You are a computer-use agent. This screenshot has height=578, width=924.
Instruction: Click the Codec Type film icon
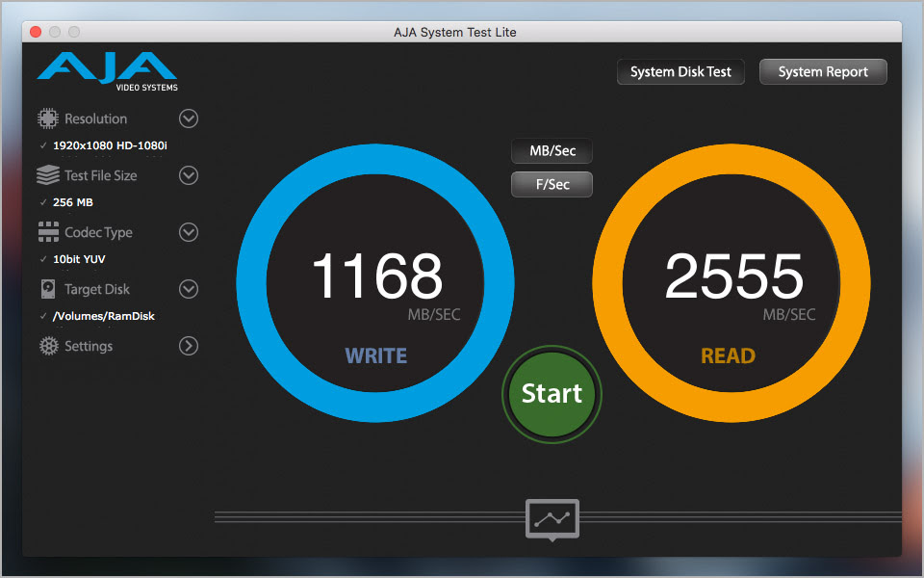(x=48, y=232)
